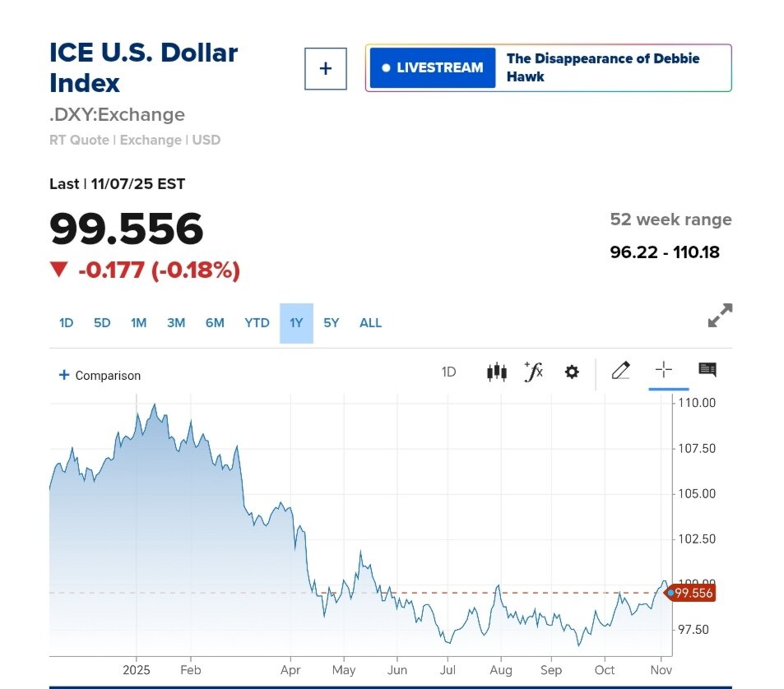Show the ALL time range

(x=370, y=322)
